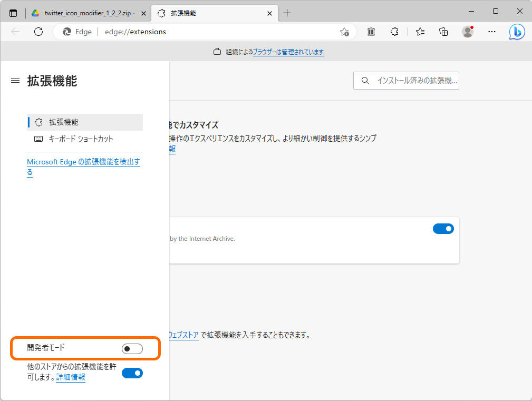The height and width of the screenshot is (401, 532).
Task: Open the Collections icon
Action: pos(443,32)
